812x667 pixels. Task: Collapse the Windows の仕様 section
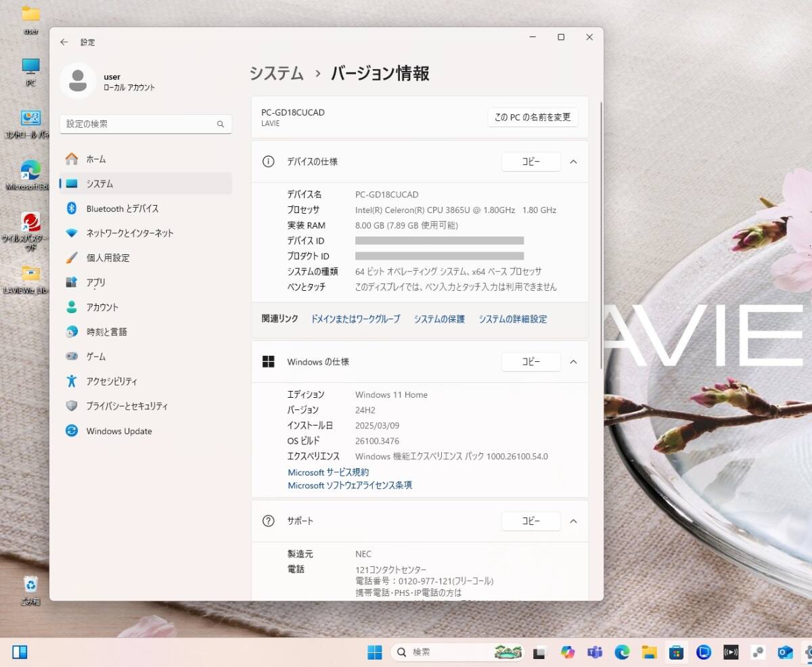573,362
